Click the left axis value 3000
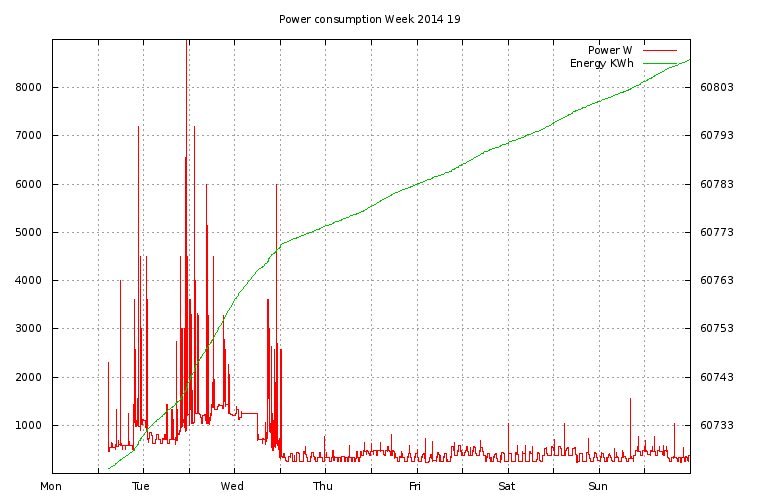This screenshot has width=768, height=500. 29,328
